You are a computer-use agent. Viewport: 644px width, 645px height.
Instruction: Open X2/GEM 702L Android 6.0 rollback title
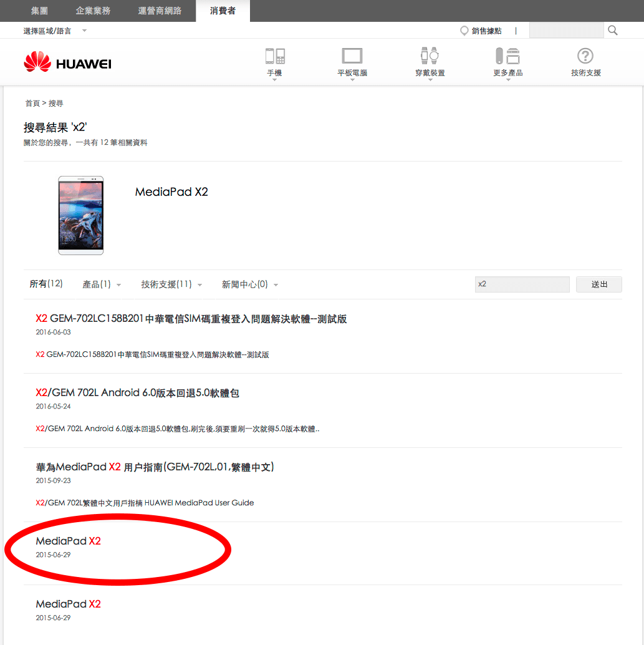tap(137, 393)
